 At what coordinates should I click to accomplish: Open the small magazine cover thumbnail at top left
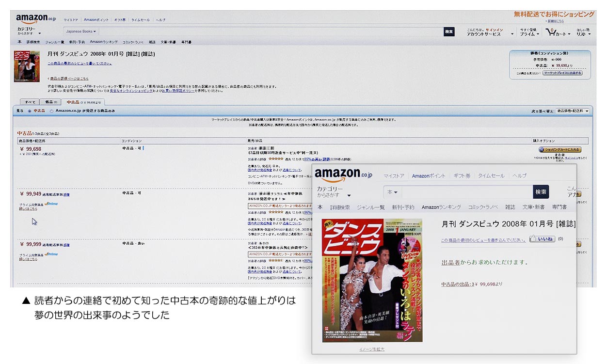[27, 66]
